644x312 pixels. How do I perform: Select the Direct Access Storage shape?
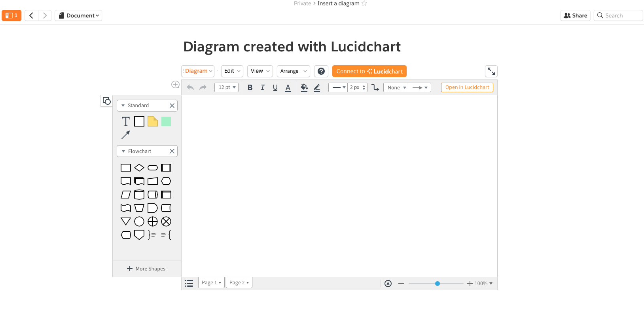click(153, 195)
